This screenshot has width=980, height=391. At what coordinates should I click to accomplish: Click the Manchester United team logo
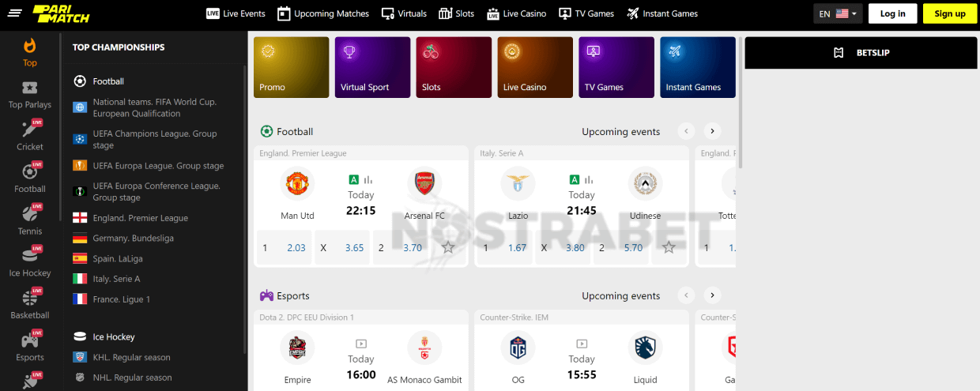click(x=297, y=184)
